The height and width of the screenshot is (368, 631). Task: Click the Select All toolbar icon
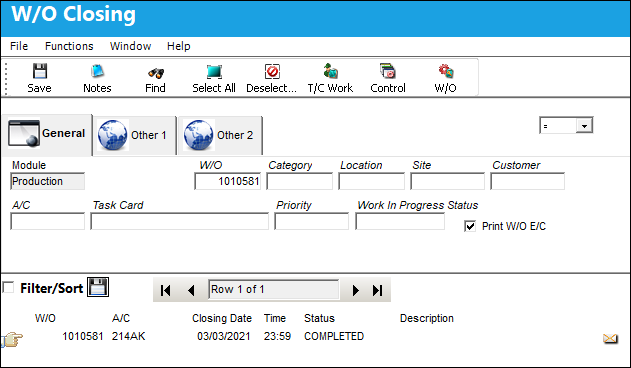(x=214, y=72)
